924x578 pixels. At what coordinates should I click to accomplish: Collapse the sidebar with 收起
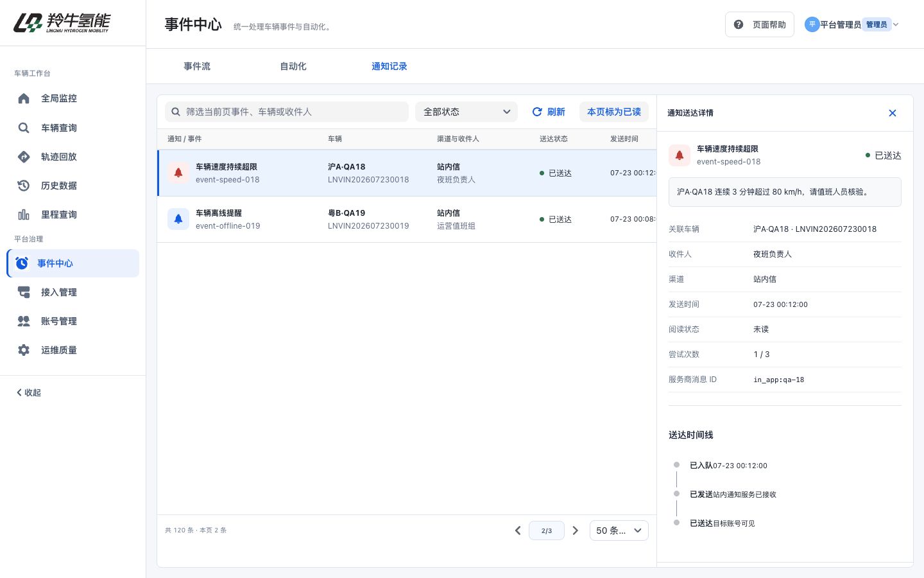pos(29,392)
